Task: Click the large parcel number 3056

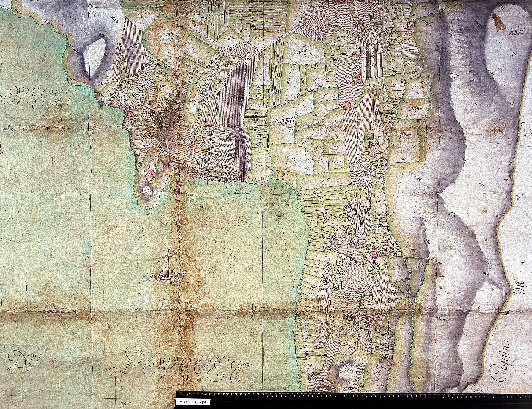Action: tap(284, 120)
